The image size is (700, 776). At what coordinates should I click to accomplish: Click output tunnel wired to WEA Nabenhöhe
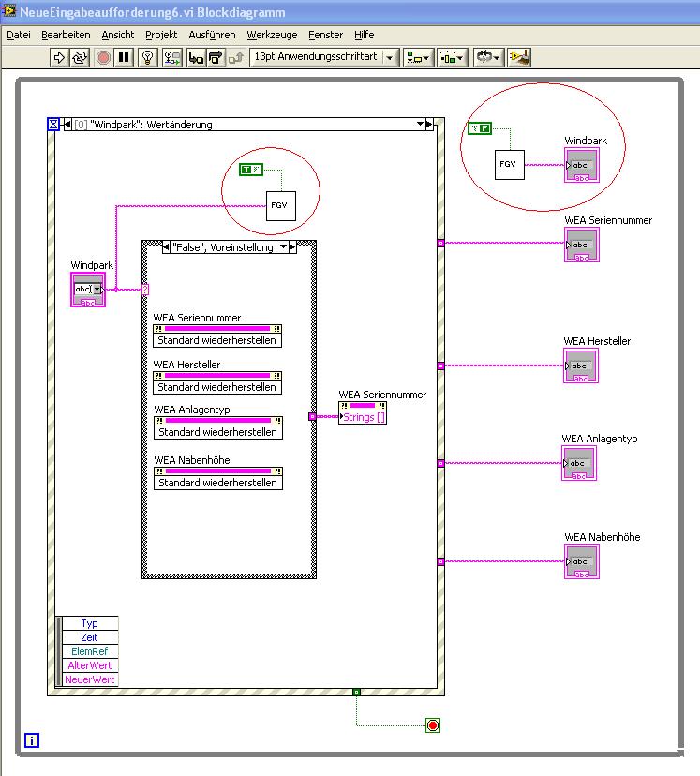(440, 561)
